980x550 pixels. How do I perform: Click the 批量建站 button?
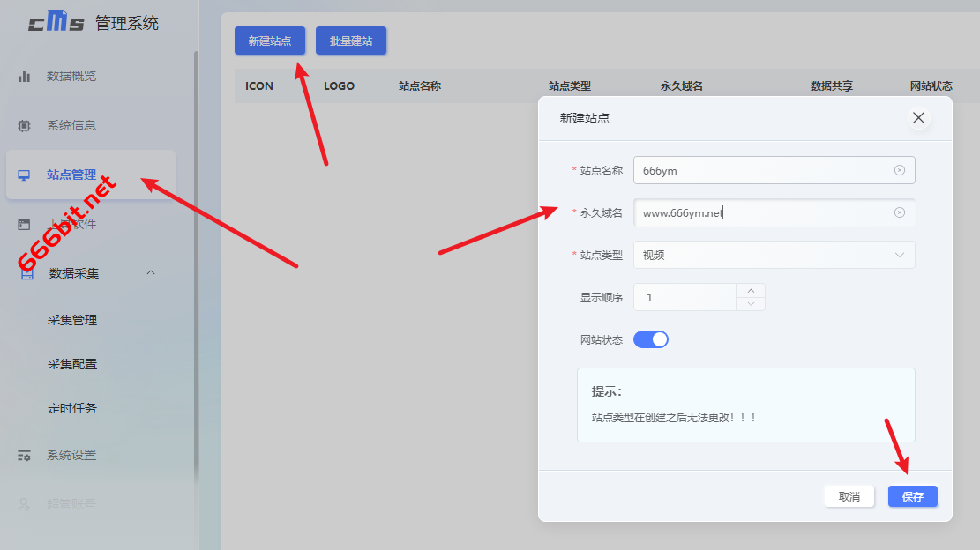click(x=351, y=41)
